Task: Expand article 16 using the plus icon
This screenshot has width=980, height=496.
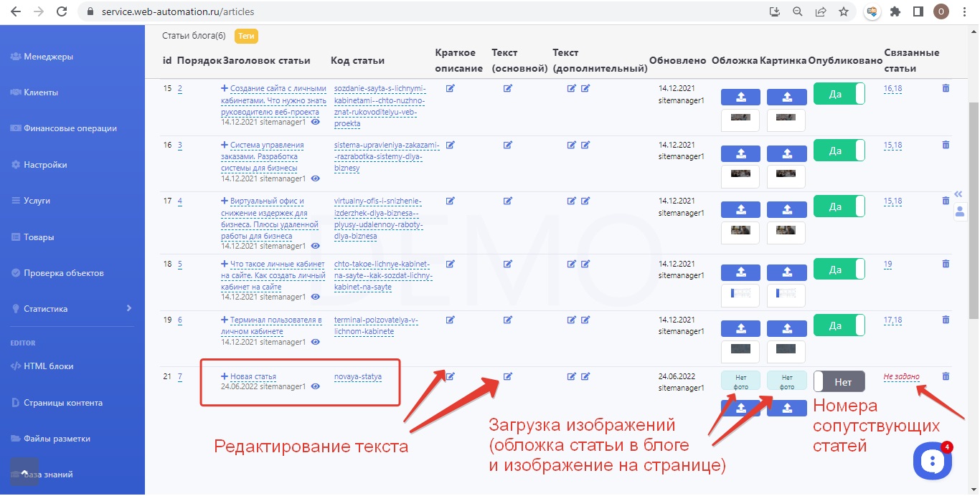Action: pyautogui.click(x=225, y=145)
